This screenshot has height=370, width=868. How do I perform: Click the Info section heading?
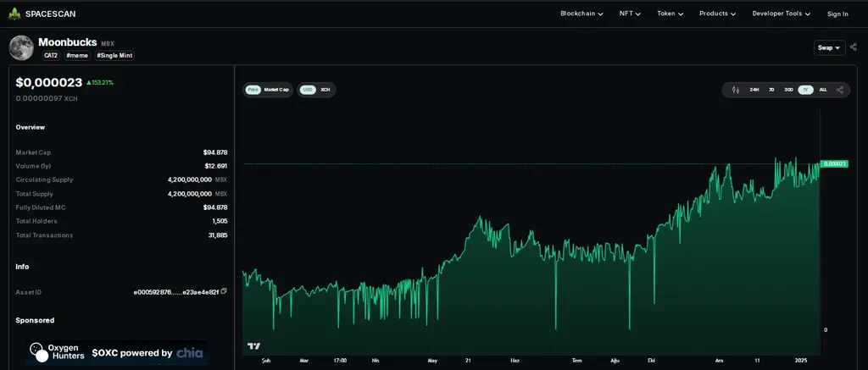22,267
